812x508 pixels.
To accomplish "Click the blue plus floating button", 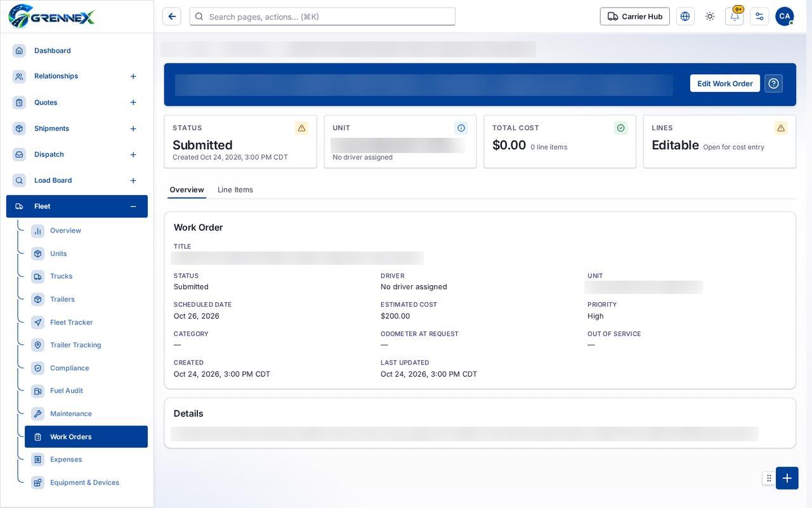I will pos(787,478).
